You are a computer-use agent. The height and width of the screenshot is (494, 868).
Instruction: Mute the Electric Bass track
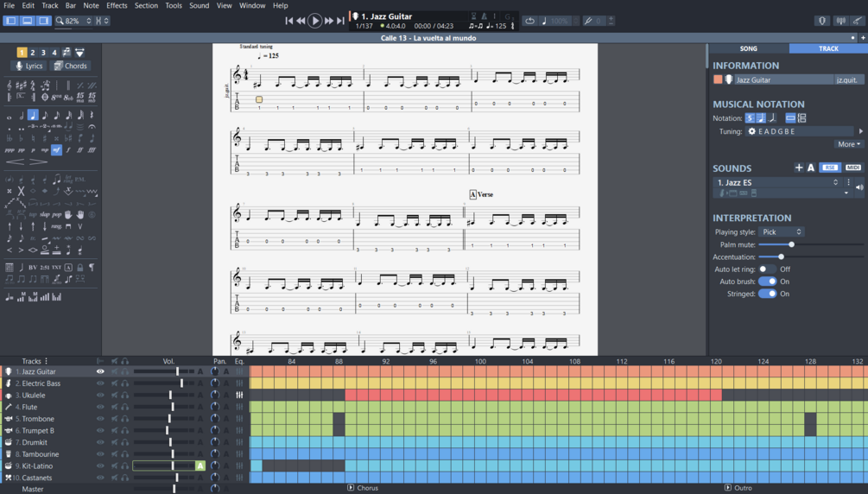coord(115,383)
